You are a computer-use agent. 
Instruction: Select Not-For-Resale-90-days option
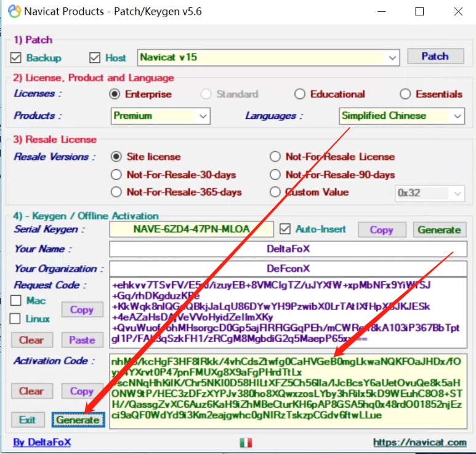(275, 175)
